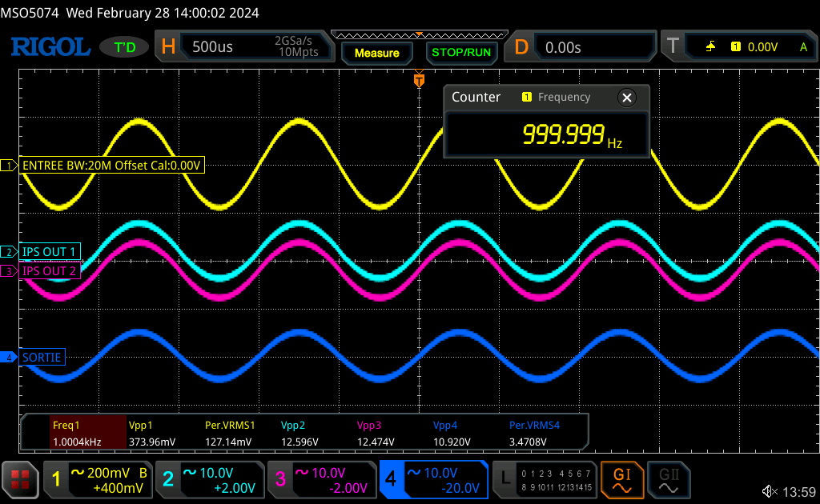
Task: Toggle channel 1 number badge
Action: tap(57, 479)
